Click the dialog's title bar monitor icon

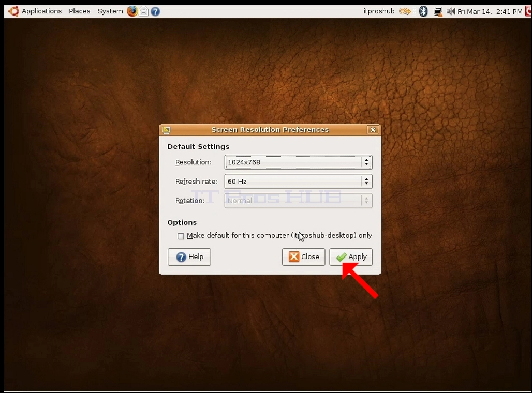pos(166,130)
